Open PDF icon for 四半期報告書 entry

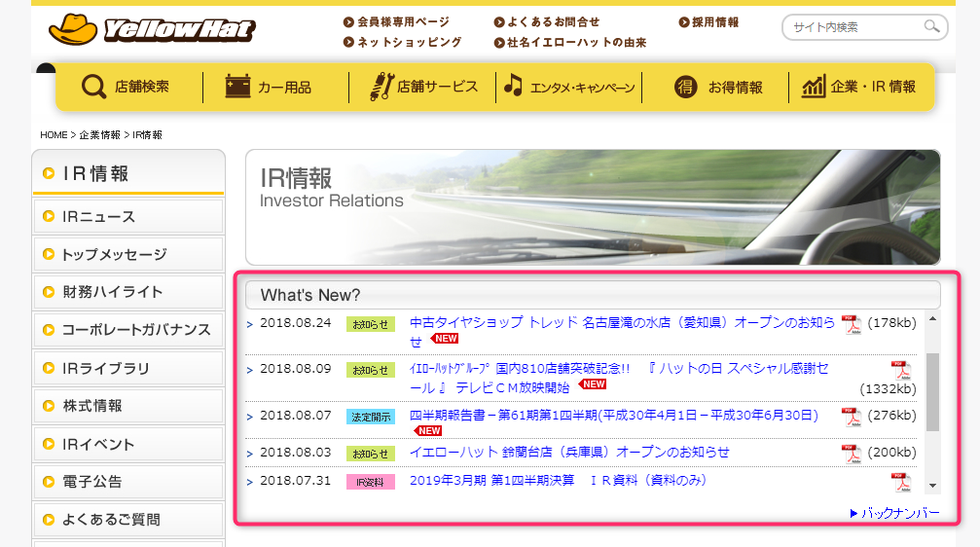(x=852, y=417)
